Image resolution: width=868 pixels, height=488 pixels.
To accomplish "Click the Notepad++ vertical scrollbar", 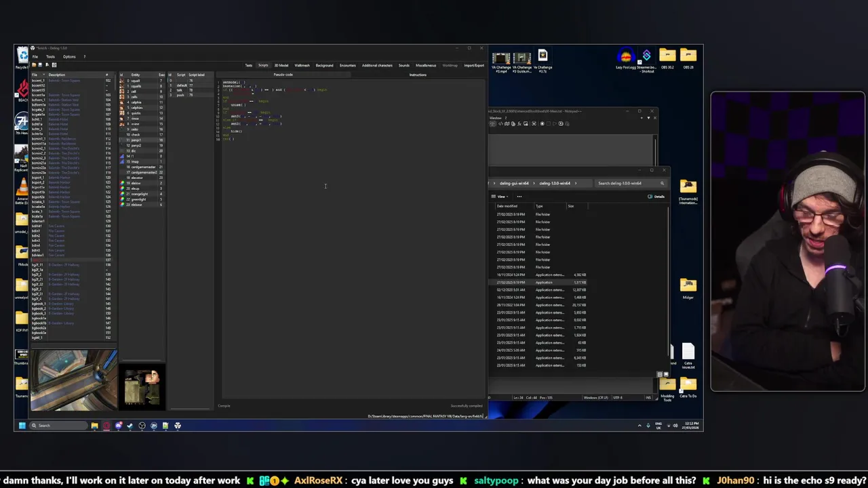I will (x=655, y=150).
